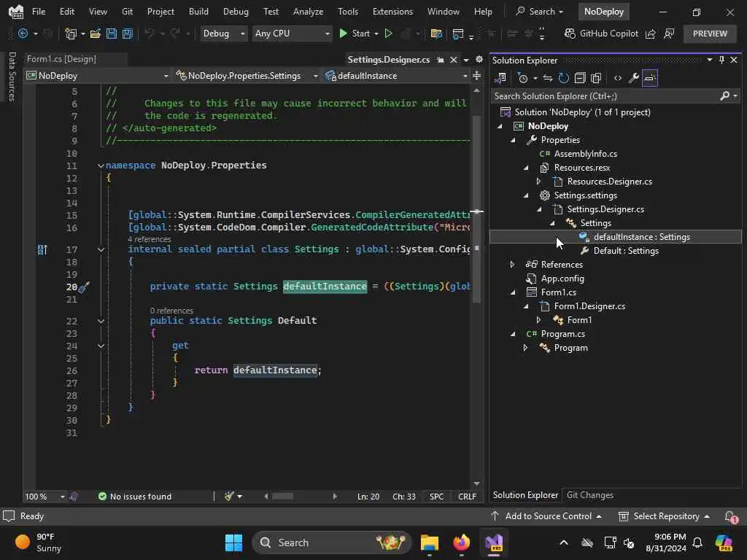Click the Search box in title bar
Screen dimensions: 747x560
[x=539, y=12]
